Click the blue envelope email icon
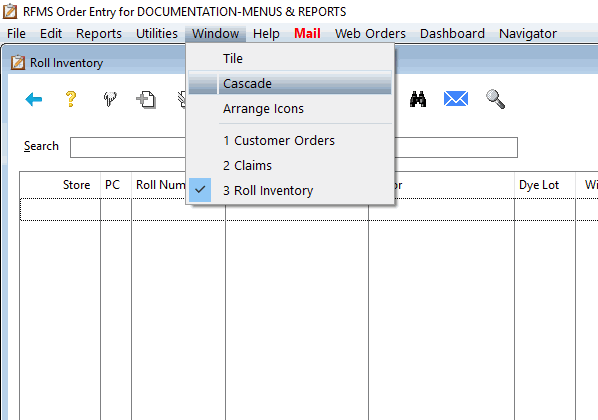 tap(456, 99)
